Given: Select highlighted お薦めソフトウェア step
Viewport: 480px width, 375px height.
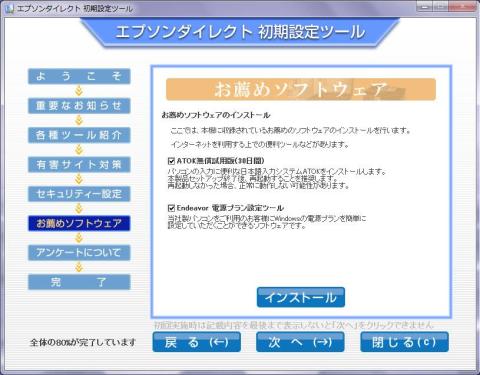Looking at the screenshot, I should coord(79,223).
